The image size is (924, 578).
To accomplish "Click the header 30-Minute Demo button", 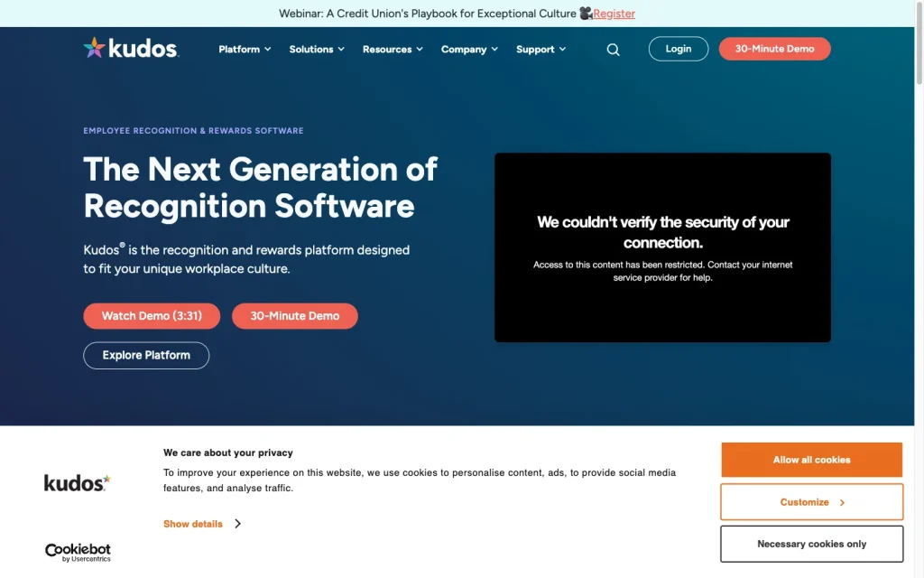I will [x=774, y=49].
